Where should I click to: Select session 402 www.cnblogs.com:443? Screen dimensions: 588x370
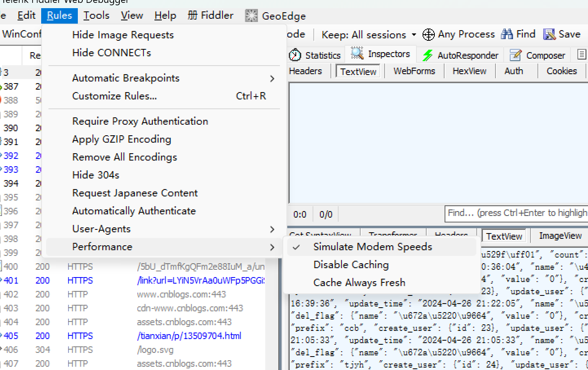point(133,294)
